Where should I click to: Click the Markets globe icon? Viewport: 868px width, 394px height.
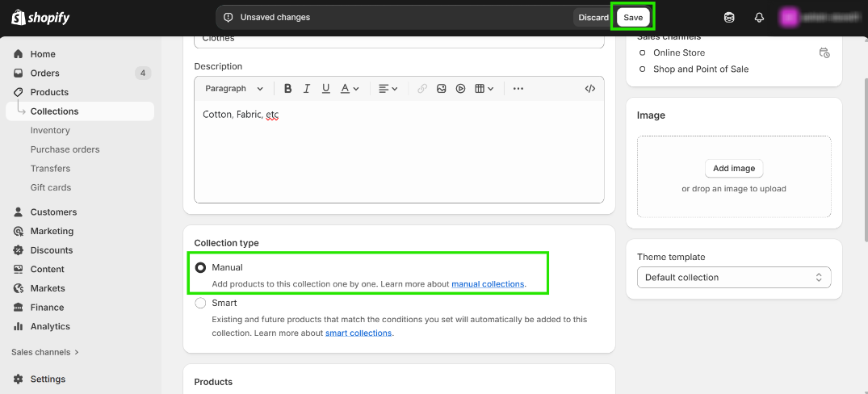tap(19, 288)
